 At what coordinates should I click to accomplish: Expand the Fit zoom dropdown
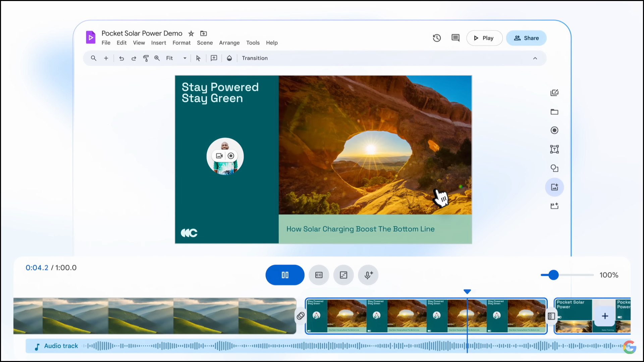(x=184, y=58)
